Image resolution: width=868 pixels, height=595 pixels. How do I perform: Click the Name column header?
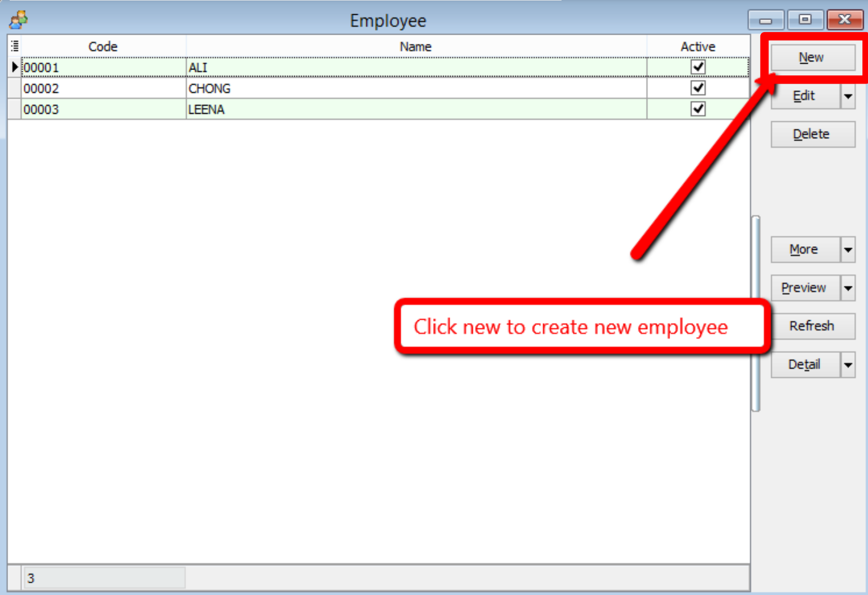point(416,46)
